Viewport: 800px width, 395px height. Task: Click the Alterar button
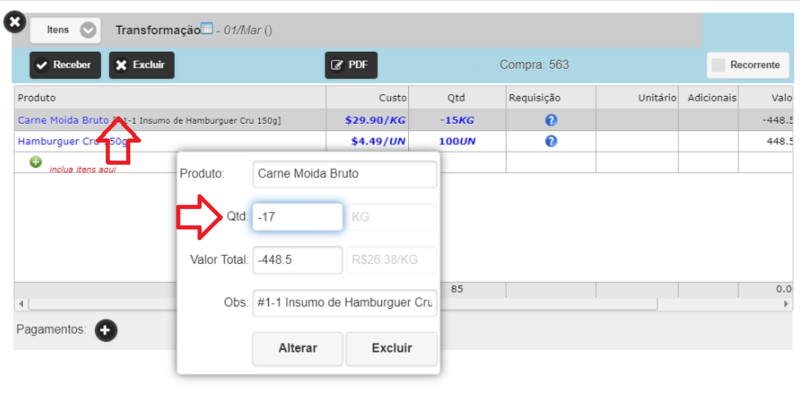click(297, 349)
